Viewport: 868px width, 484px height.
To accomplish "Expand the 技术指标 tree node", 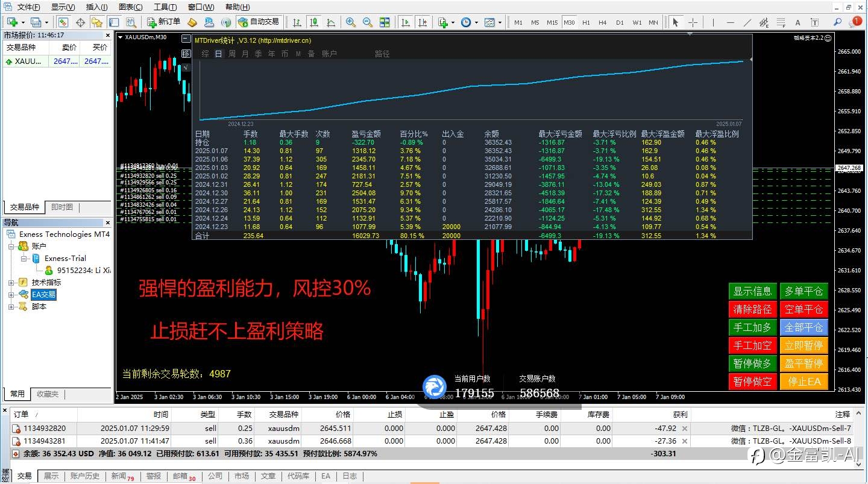I will [11, 282].
